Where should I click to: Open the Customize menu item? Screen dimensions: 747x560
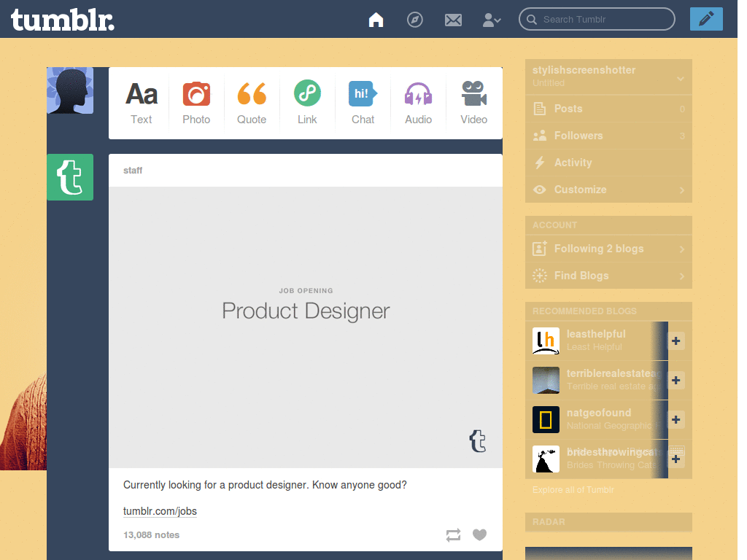[x=608, y=190]
